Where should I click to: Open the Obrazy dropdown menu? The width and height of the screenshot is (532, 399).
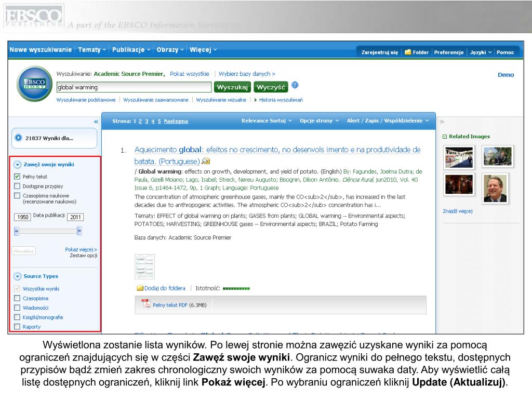170,49
